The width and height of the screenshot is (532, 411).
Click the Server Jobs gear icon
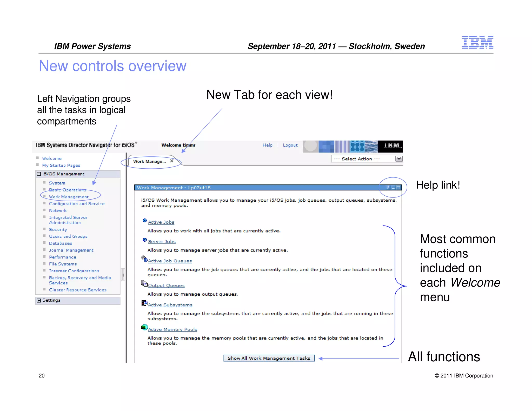pos(145,240)
